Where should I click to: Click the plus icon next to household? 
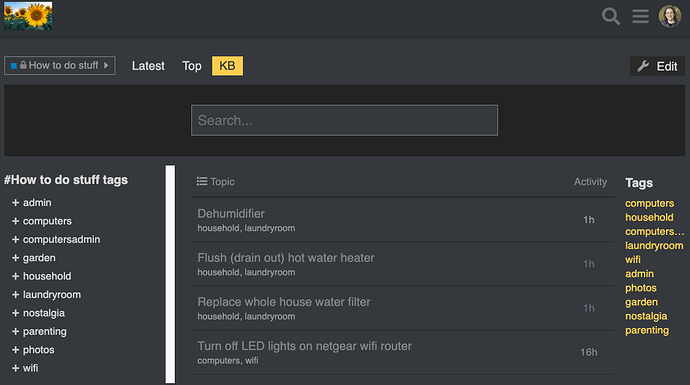click(x=15, y=276)
